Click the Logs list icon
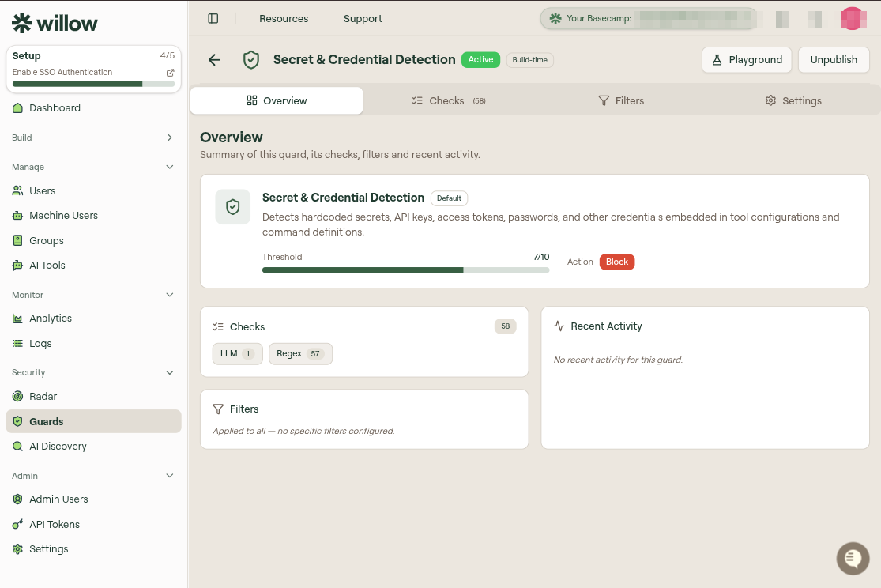The height and width of the screenshot is (588, 881). 17,344
